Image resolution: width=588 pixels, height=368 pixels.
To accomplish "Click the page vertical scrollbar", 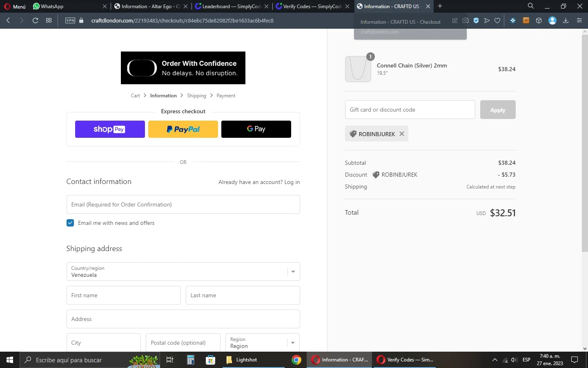I will [x=585, y=143].
